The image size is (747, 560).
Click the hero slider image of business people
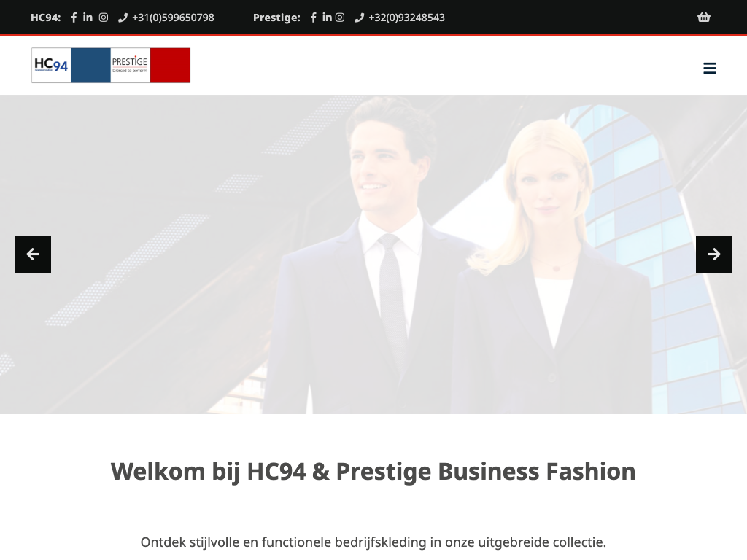point(373,254)
